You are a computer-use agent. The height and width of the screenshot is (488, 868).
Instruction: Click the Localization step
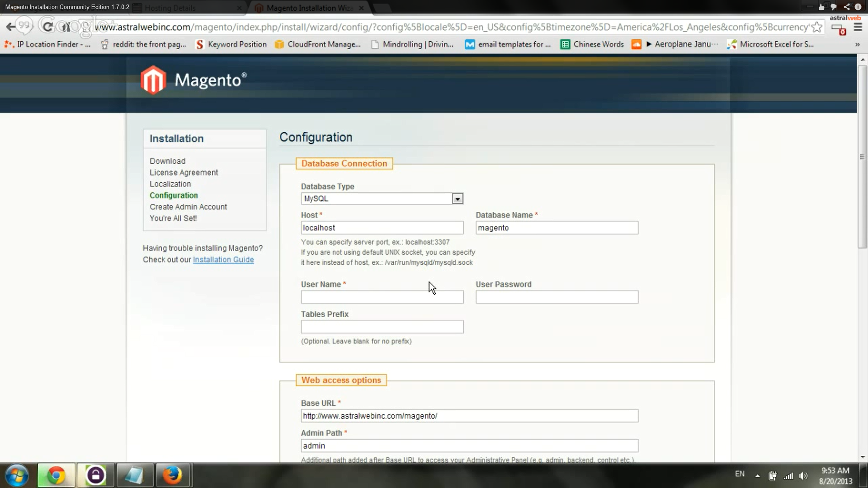coord(170,184)
